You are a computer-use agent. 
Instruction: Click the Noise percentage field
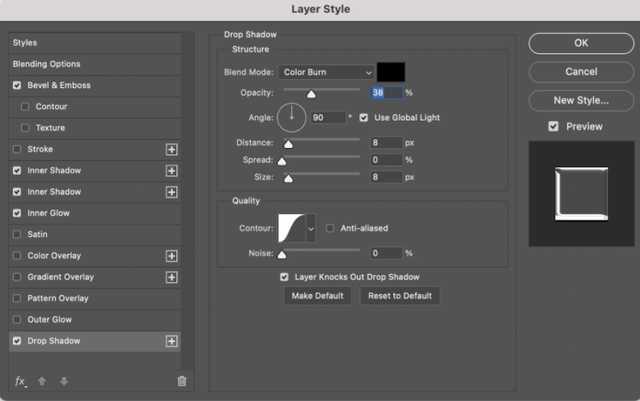tap(387, 254)
